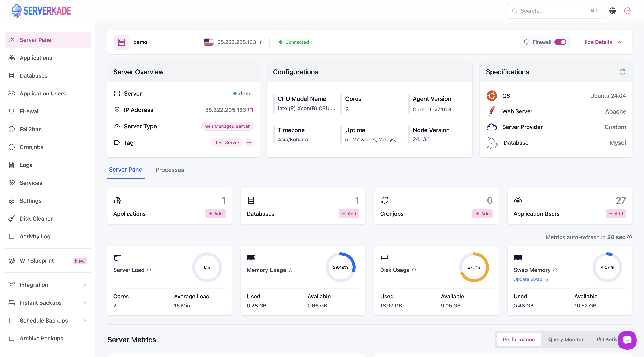
Task: Open Services in sidebar
Action: (48, 183)
